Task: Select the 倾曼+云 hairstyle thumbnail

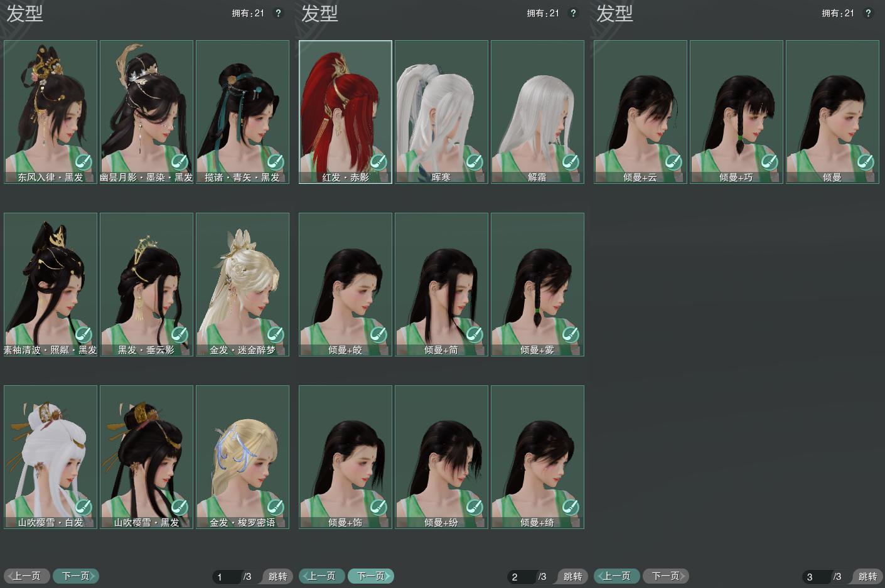Action: 641,112
